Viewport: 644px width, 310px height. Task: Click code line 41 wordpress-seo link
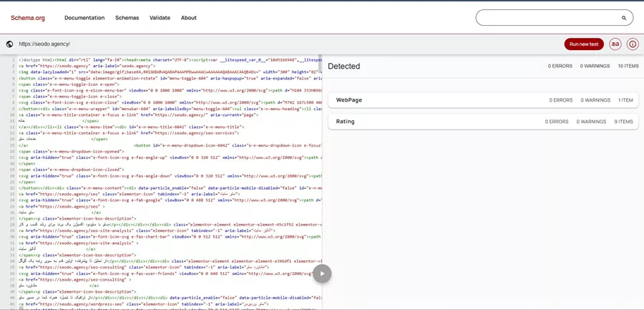[x=143, y=304]
